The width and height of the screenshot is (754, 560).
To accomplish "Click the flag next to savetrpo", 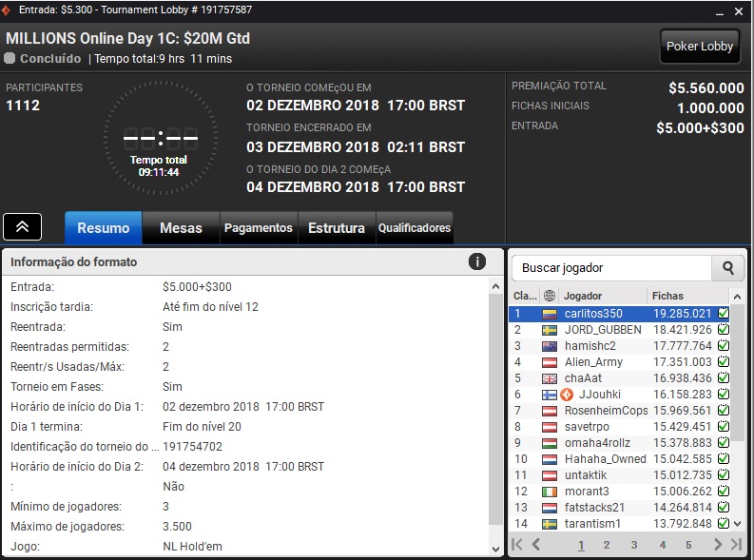I will click(x=550, y=427).
